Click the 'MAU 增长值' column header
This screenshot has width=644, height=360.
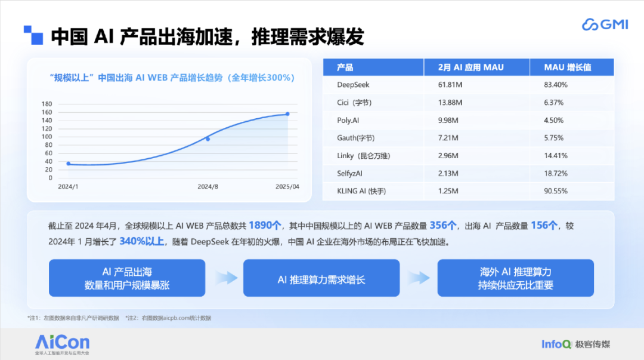click(x=572, y=67)
